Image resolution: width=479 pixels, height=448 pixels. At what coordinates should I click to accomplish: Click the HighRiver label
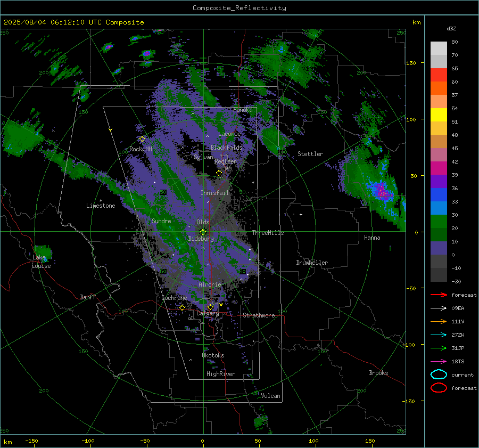221,374
